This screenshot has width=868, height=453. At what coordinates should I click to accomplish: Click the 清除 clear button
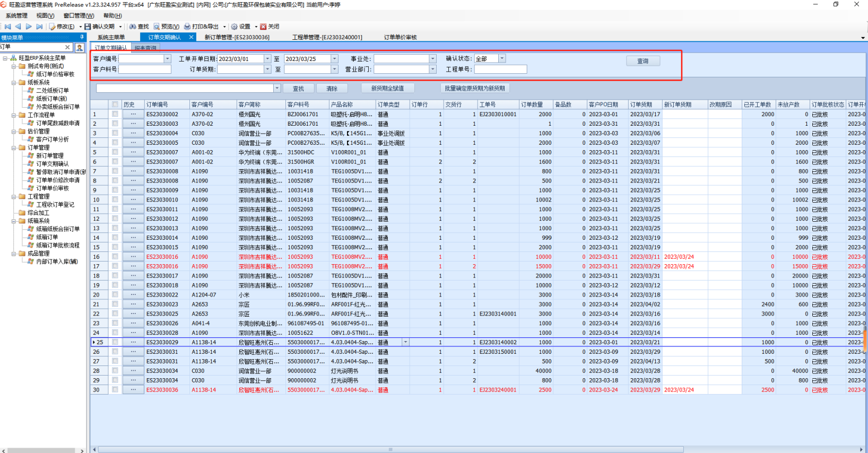click(x=332, y=89)
